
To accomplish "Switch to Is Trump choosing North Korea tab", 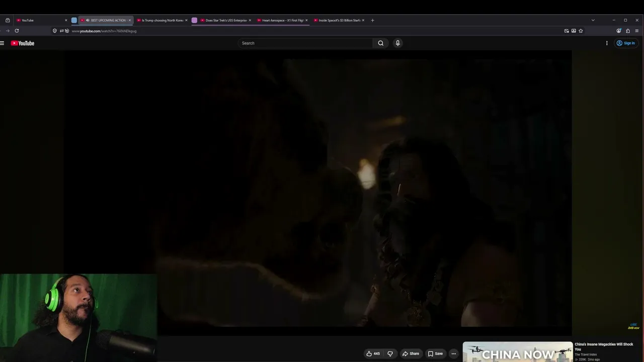I will pyautogui.click(x=162, y=20).
